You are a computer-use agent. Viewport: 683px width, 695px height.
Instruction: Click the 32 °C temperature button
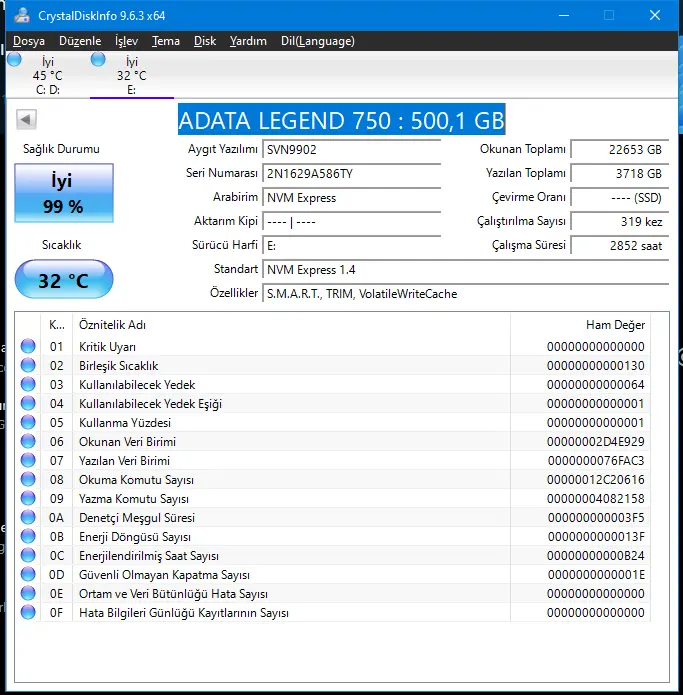click(x=64, y=279)
